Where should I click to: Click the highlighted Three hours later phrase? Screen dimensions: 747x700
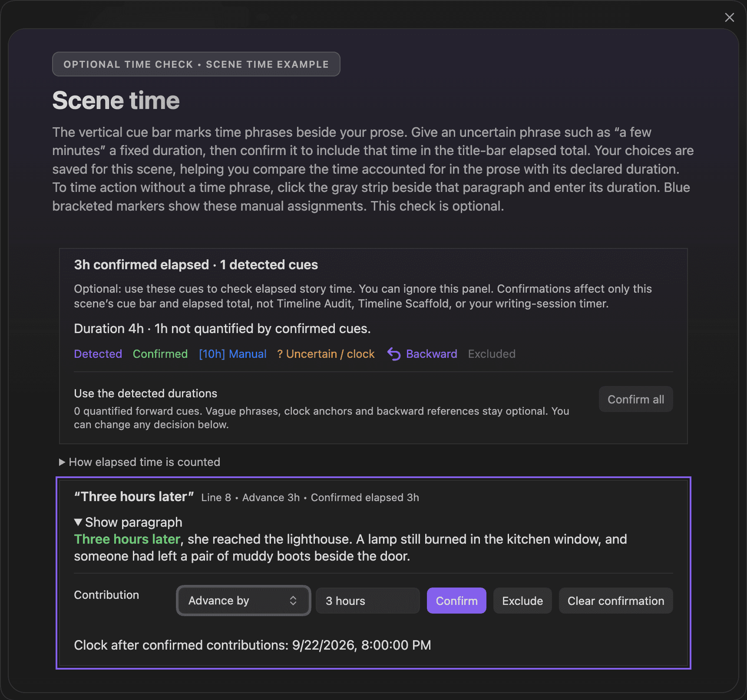tap(127, 539)
